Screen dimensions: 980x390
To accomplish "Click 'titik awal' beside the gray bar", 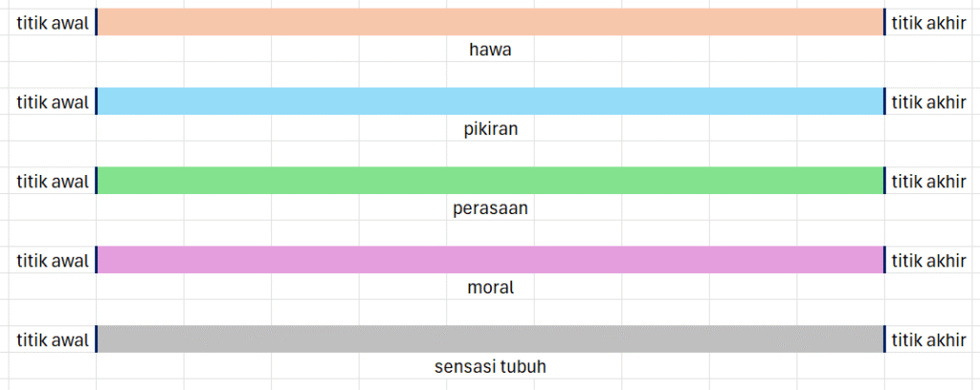I will [x=52, y=339].
